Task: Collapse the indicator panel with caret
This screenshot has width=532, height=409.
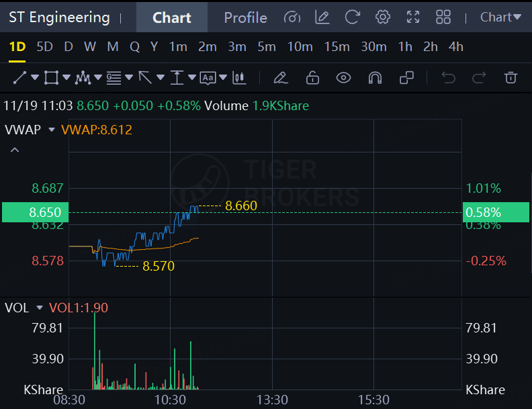Action: 15,150
